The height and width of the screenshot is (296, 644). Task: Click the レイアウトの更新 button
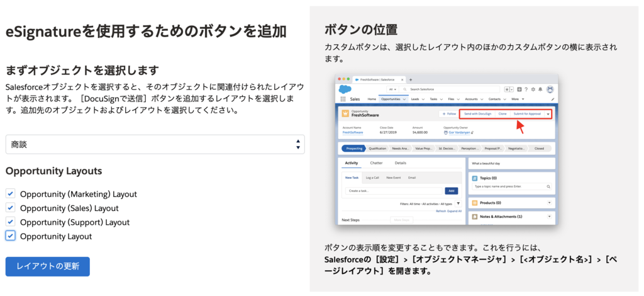pyautogui.click(x=48, y=266)
